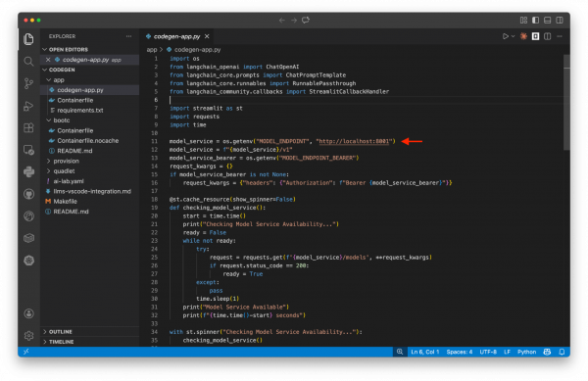
Task: Open Containerfile under app folder
Action: (75, 100)
